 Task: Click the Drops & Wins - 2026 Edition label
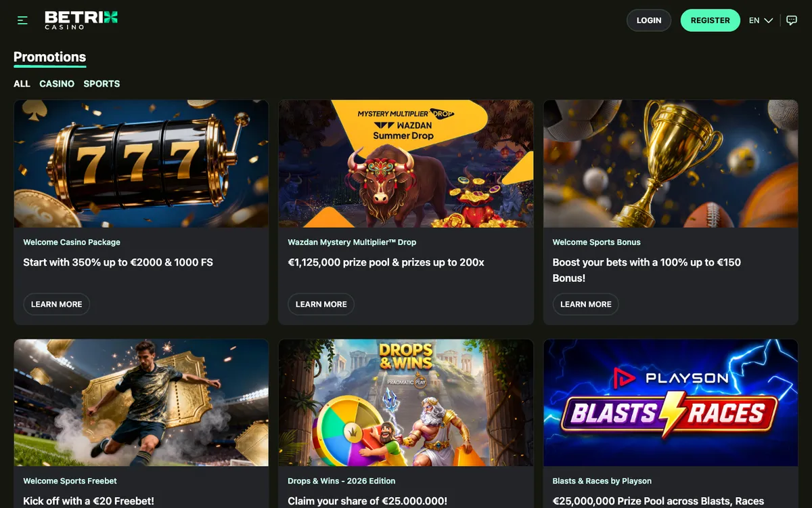tap(342, 481)
